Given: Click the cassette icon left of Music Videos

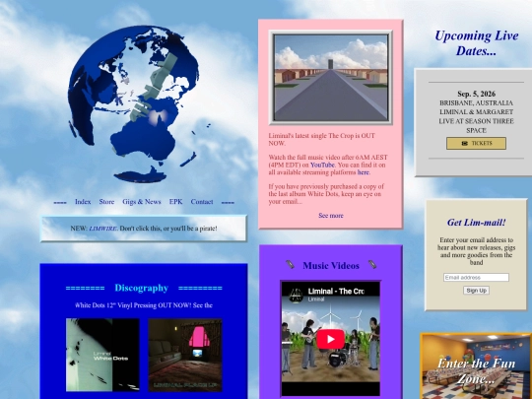Looking at the screenshot, I should [290, 264].
